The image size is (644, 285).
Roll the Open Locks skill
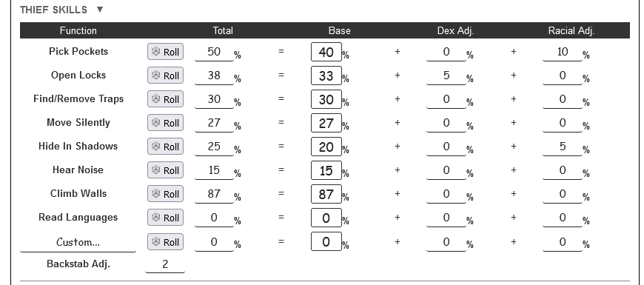166,76
